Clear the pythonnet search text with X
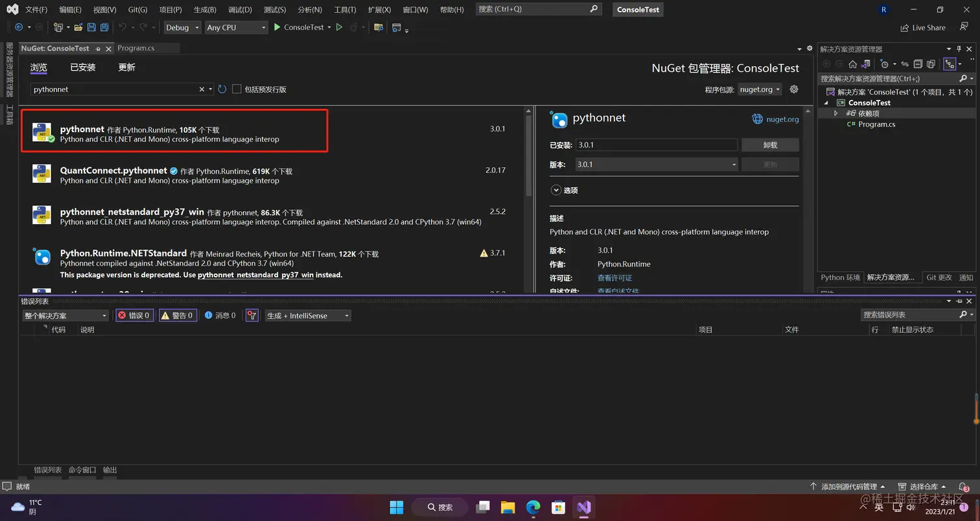 click(x=202, y=89)
